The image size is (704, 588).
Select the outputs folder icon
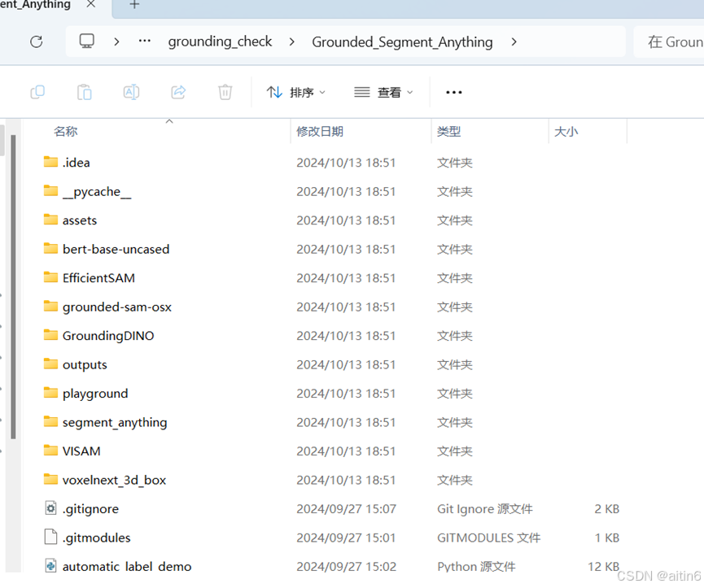[x=50, y=364]
